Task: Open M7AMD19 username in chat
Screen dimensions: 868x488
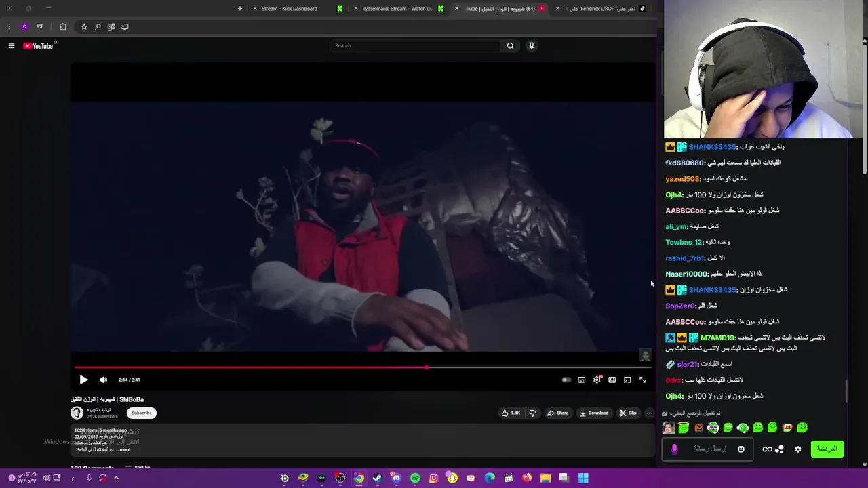Action: click(717, 338)
